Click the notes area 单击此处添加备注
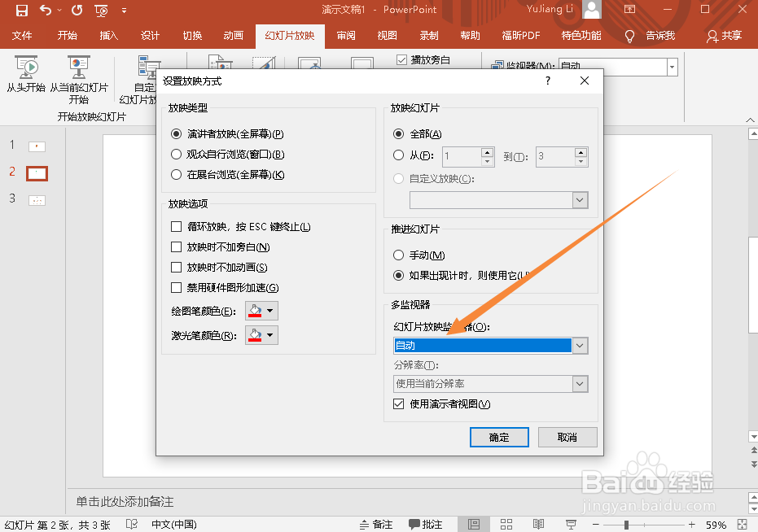The image size is (758, 532). click(125, 502)
